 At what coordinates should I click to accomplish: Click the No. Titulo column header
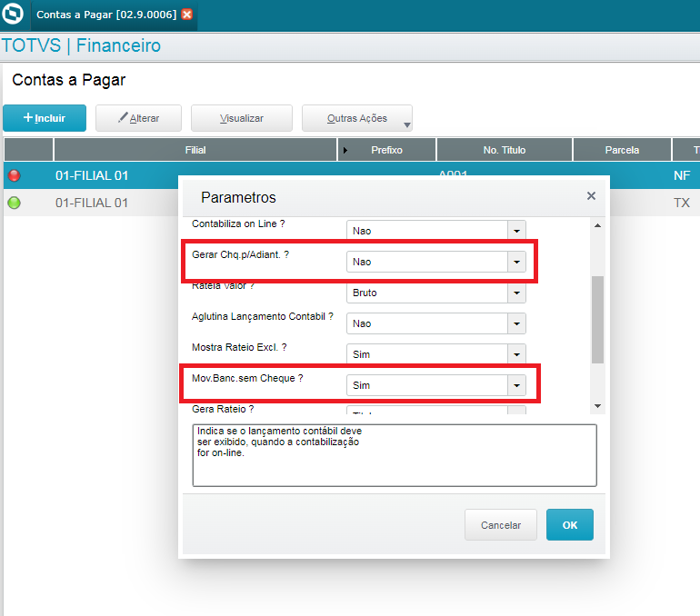(x=504, y=150)
